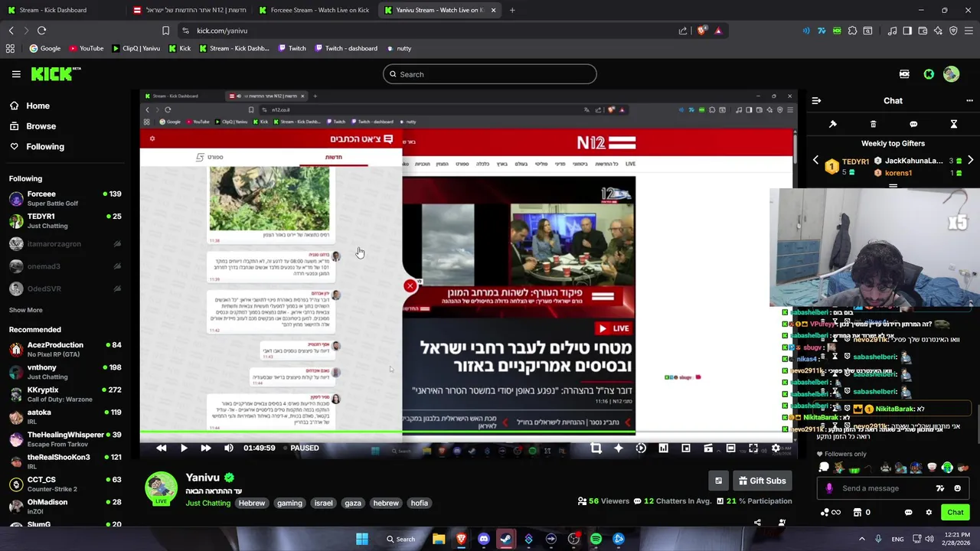
Task: Click the purple microphone in chat input
Action: point(829,488)
